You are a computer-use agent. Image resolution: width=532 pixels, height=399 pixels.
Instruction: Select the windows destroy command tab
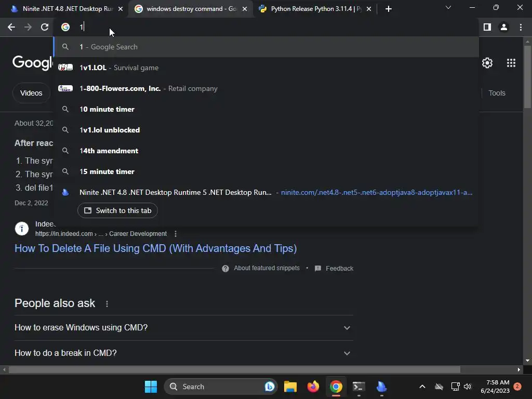tap(190, 9)
